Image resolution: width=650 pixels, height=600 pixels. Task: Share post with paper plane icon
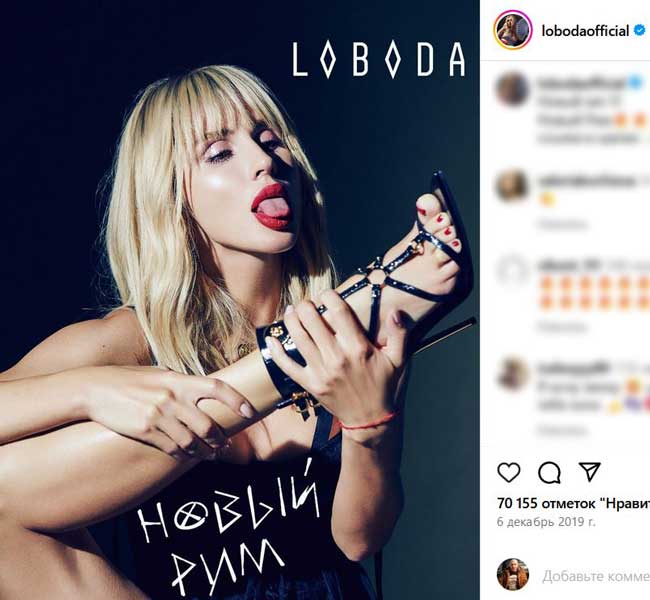click(589, 471)
